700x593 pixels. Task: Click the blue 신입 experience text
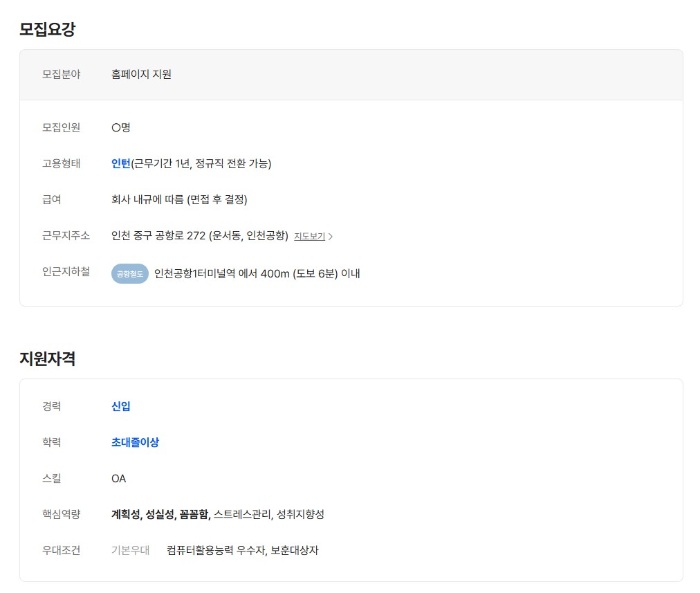coord(121,406)
